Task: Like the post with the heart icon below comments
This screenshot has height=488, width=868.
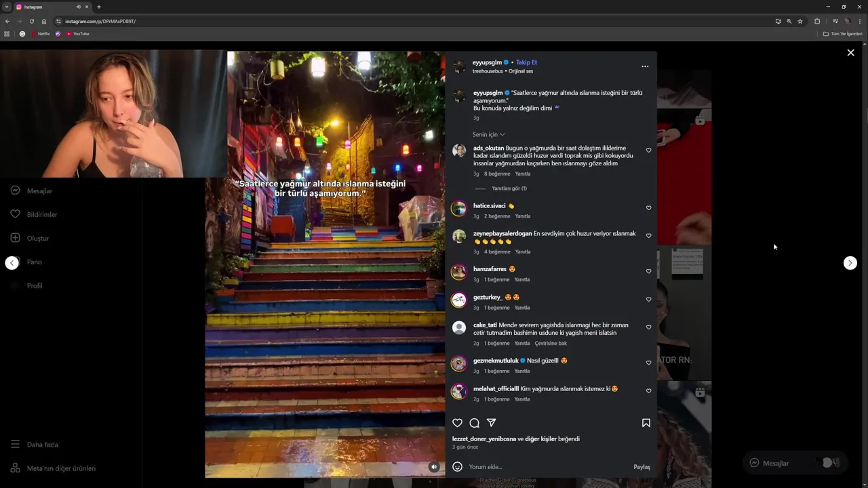Action: tap(457, 423)
